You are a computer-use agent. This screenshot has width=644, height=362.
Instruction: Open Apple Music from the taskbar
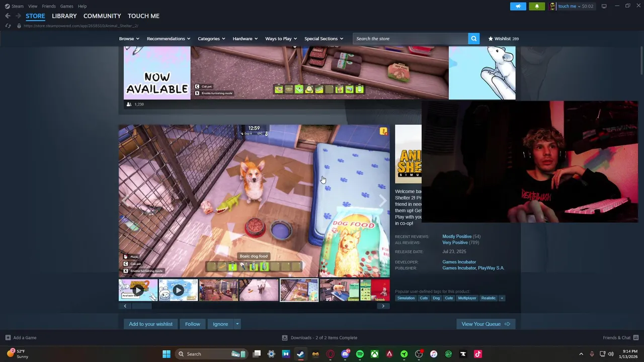pos(434,354)
